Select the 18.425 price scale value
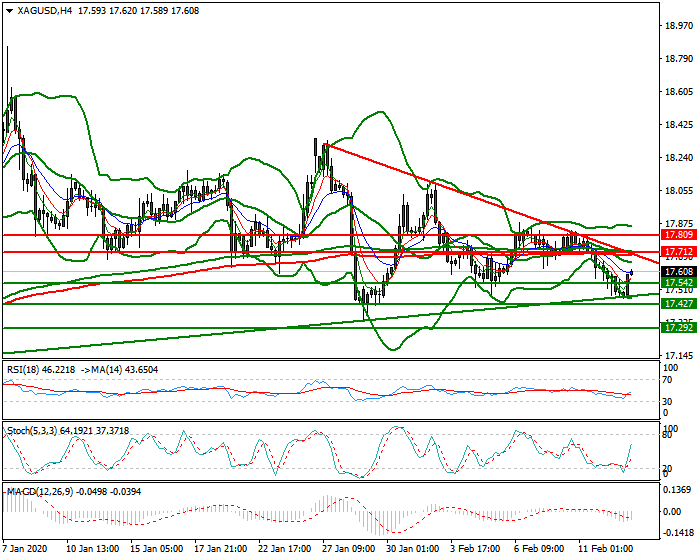 (679, 125)
